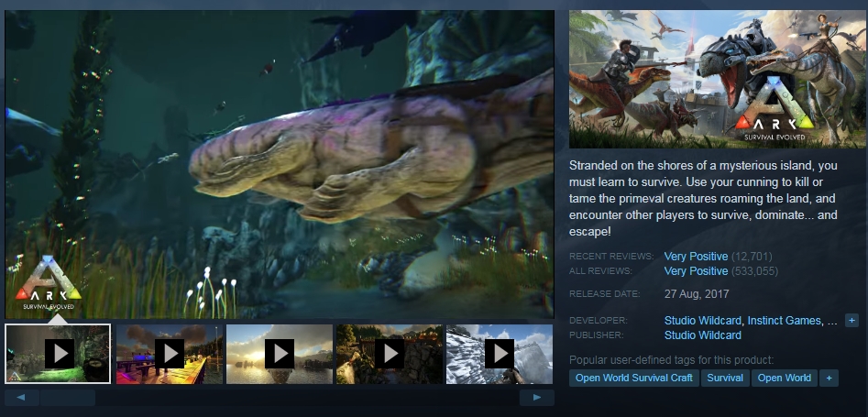Click the PUBLISHER: label
The image size is (868, 417).
click(596, 335)
